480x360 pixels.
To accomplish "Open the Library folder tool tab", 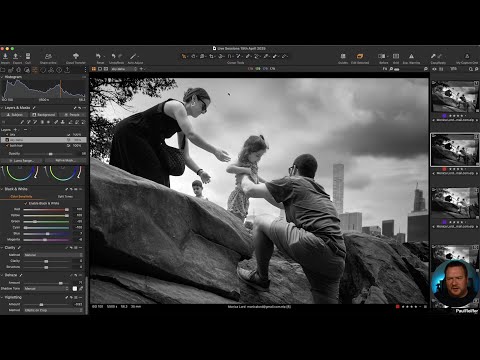I will pyautogui.click(x=3, y=70).
